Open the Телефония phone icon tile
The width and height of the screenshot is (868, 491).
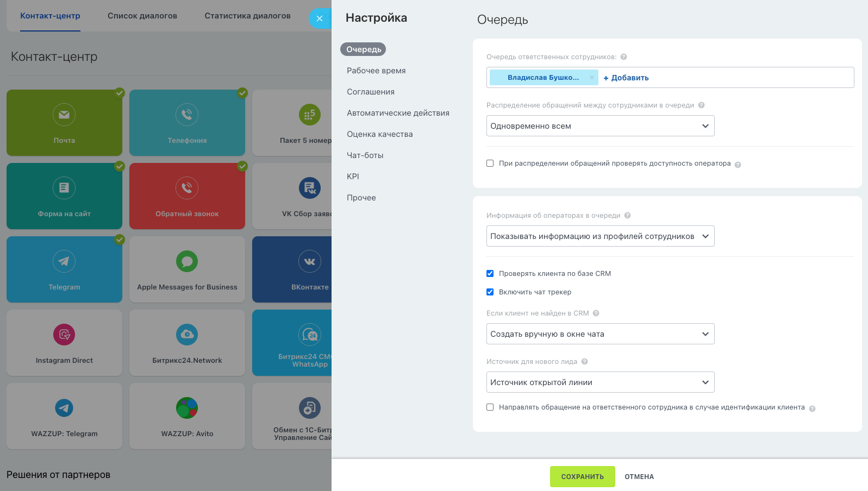[x=187, y=115]
